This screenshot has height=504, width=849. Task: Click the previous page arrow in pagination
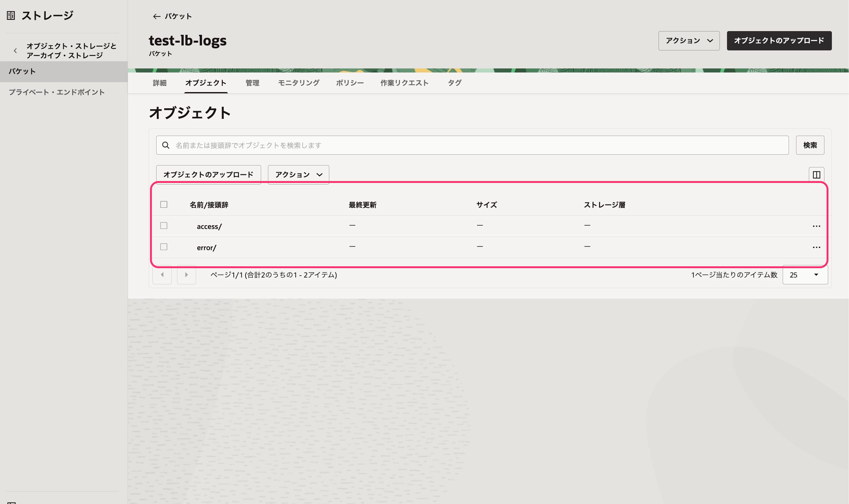click(162, 275)
